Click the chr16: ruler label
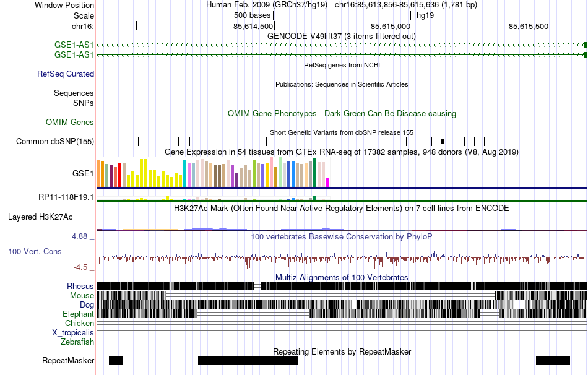588x375 pixels. [x=83, y=26]
